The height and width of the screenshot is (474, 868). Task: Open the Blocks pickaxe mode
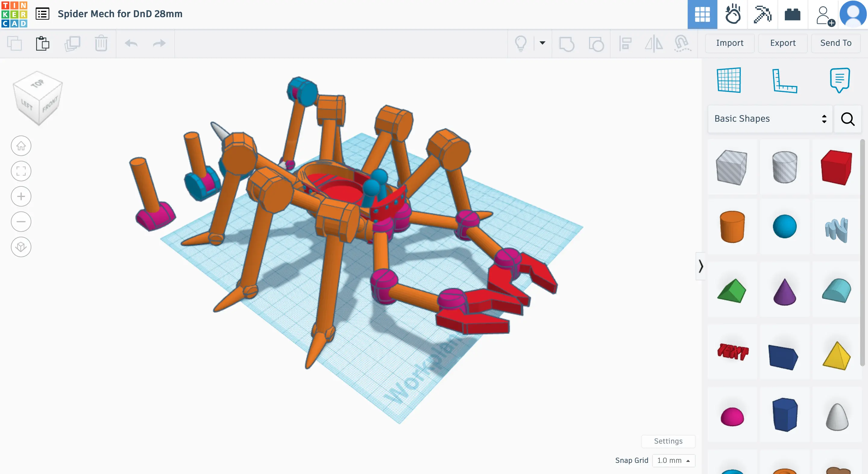763,14
